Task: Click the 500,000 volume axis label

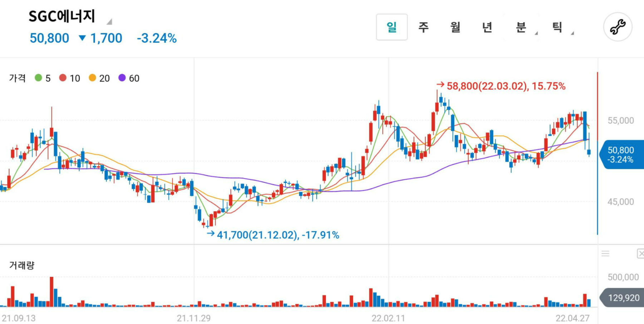Action: [x=623, y=277]
